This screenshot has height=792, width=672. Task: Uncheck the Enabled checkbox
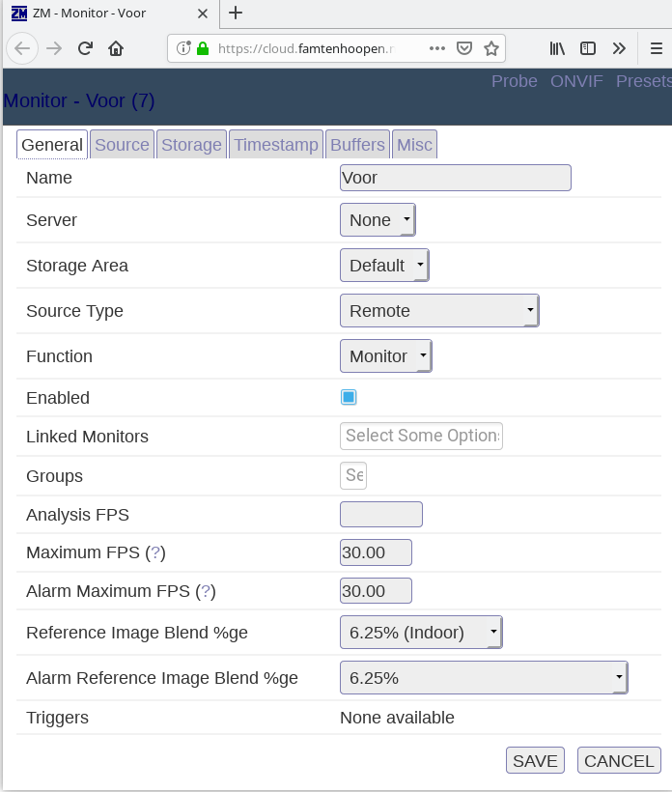point(349,397)
